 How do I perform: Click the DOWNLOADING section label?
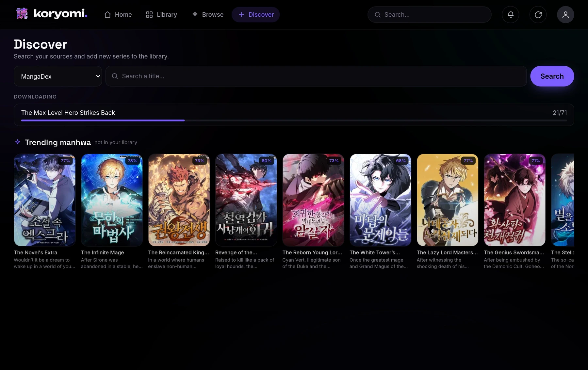pyautogui.click(x=35, y=97)
